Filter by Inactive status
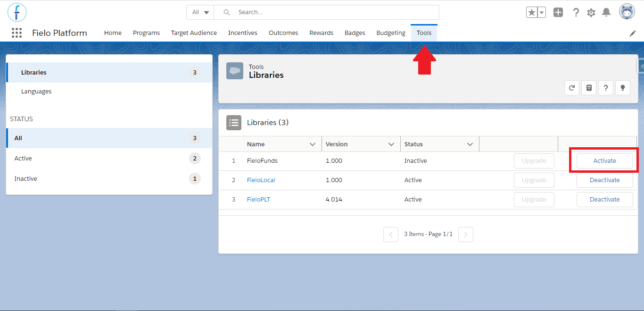This screenshot has width=644, height=311. click(x=109, y=179)
